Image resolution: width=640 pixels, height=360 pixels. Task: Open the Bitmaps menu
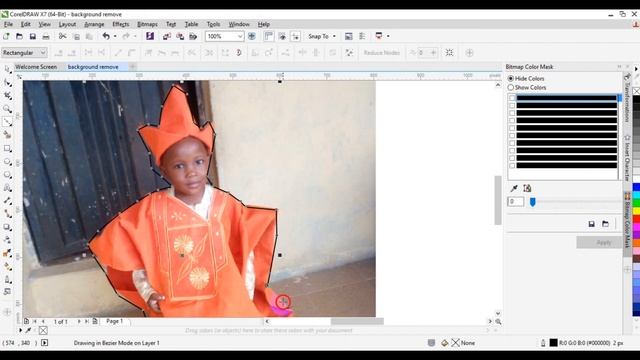coord(147,24)
